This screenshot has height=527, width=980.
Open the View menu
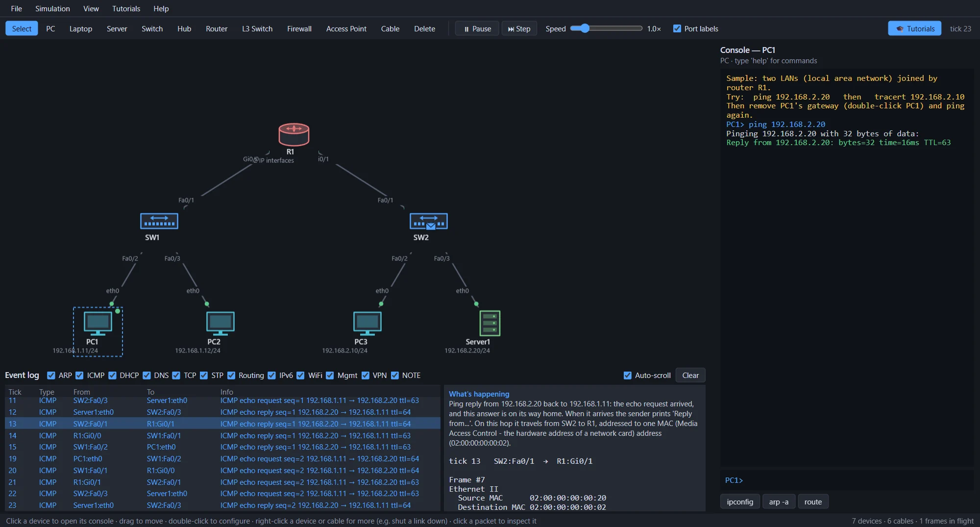tap(91, 8)
